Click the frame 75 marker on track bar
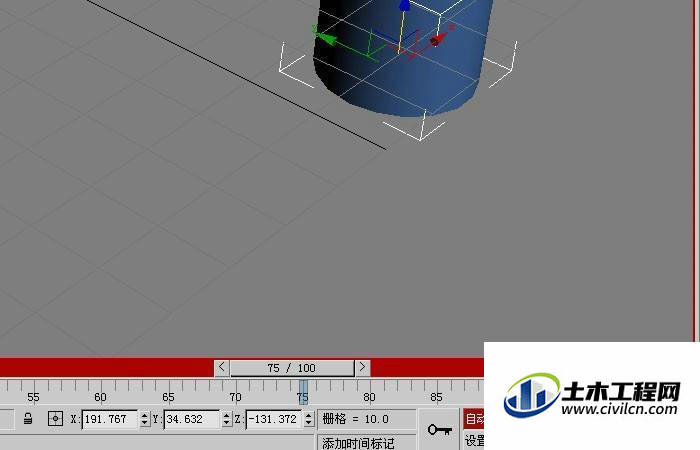The image size is (700, 450). coord(303,392)
